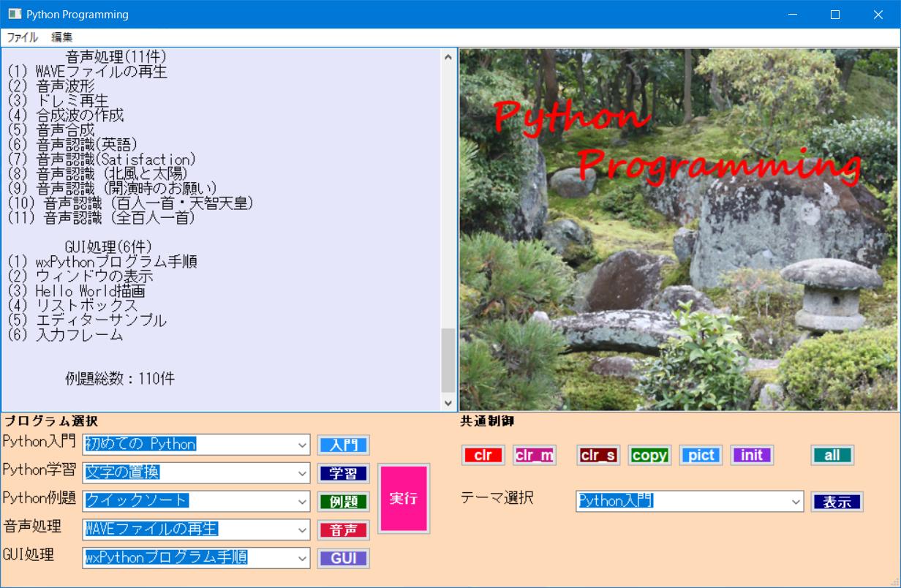Click the プログラム選択 section label
The height and width of the screenshot is (588, 901).
coord(50,421)
